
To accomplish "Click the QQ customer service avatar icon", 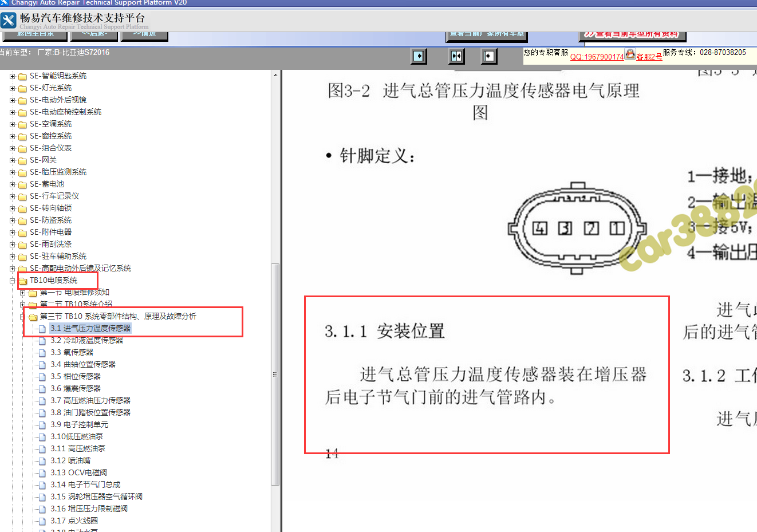I will coord(630,54).
